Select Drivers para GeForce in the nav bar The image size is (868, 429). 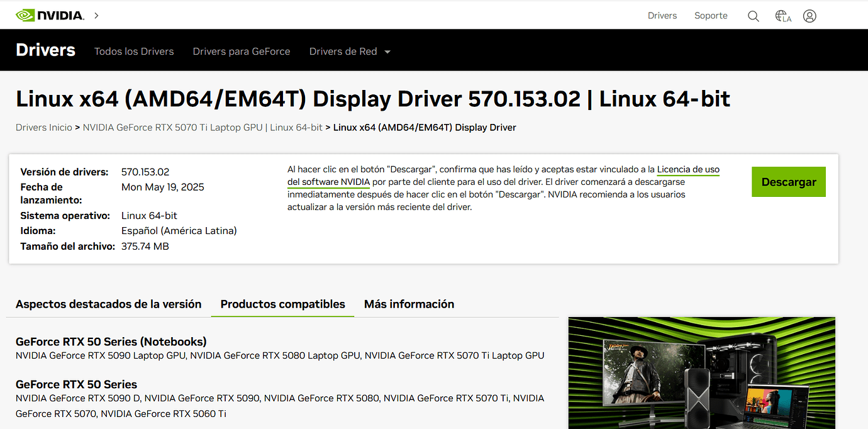click(x=242, y=51)
